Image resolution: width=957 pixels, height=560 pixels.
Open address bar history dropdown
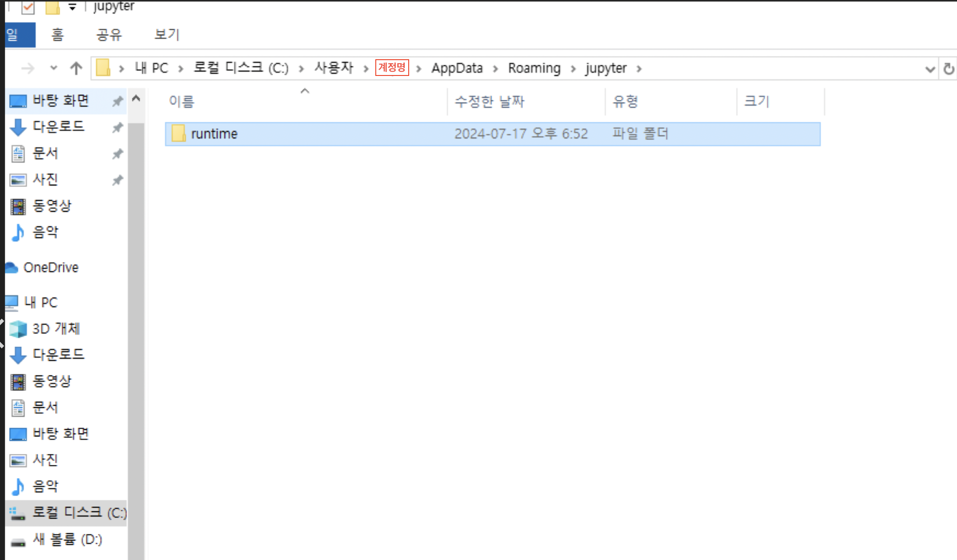click(x=929, y=69)
